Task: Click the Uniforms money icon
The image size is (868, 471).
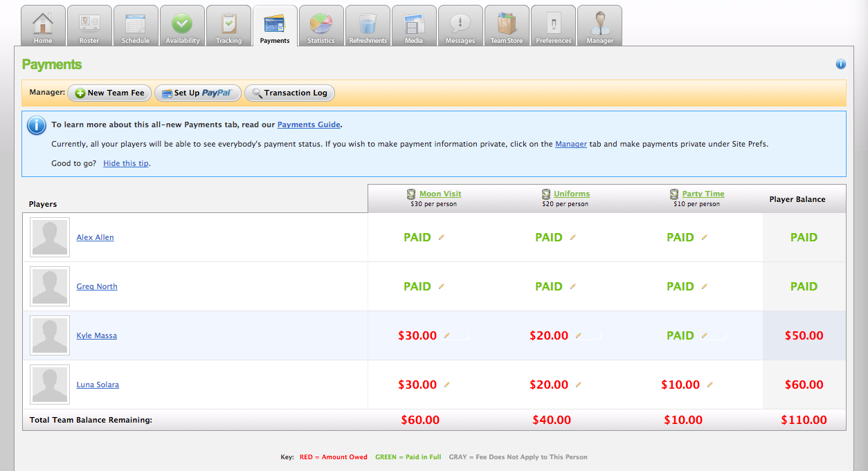Action: (545, 194)
